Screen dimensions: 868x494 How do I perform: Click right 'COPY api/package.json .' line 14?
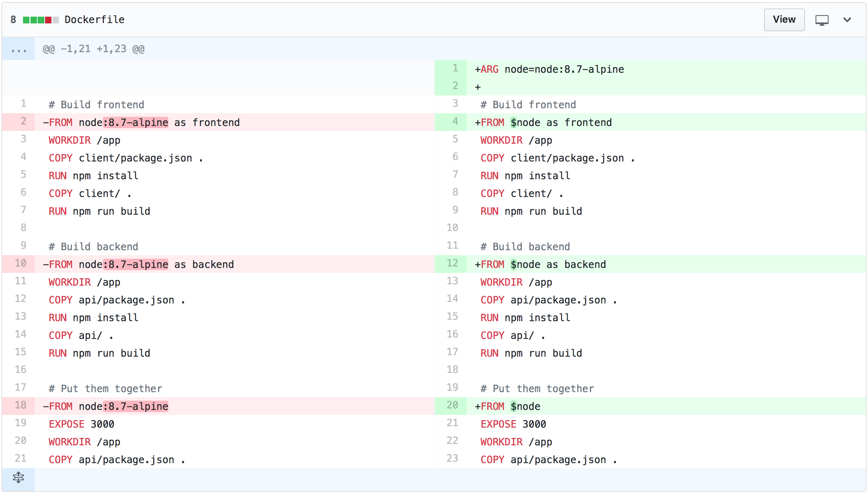[549, 300]
